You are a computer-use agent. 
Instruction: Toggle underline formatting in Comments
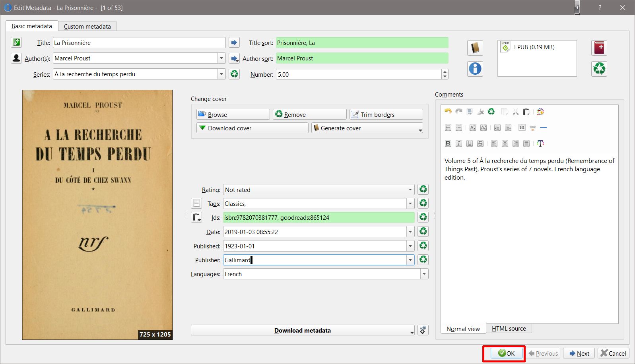coord(470,143)
